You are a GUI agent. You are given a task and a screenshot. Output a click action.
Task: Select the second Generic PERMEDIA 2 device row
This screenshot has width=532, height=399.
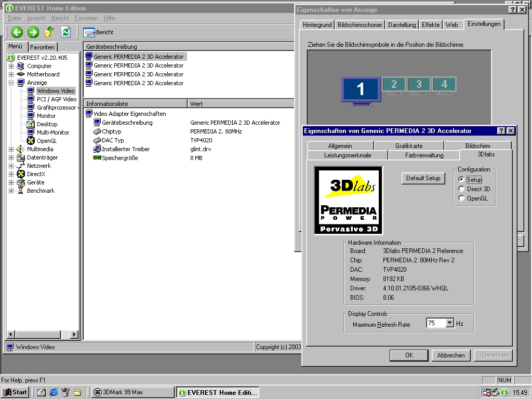135,65
